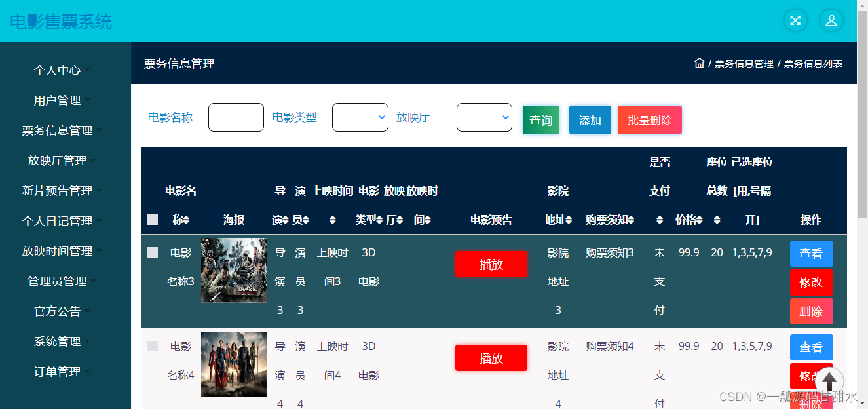Sort by 电影名称 column arrows
The width and height of the screenshot is (868, 409).
[x=186, y=220]
